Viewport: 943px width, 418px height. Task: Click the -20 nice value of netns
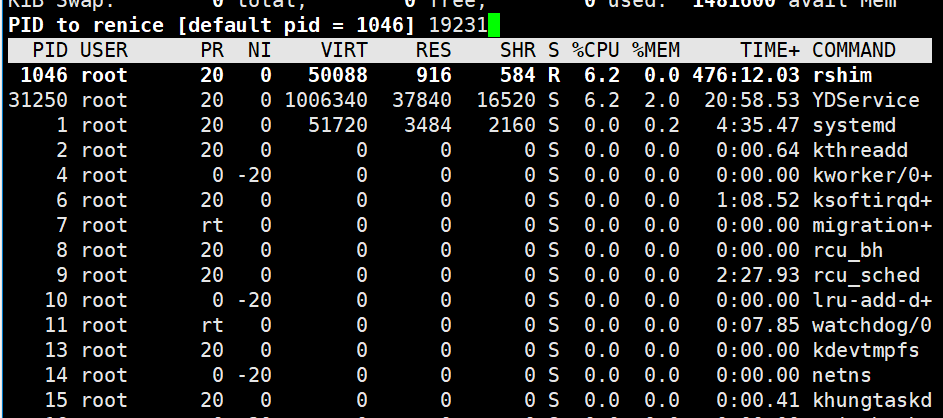253,375
